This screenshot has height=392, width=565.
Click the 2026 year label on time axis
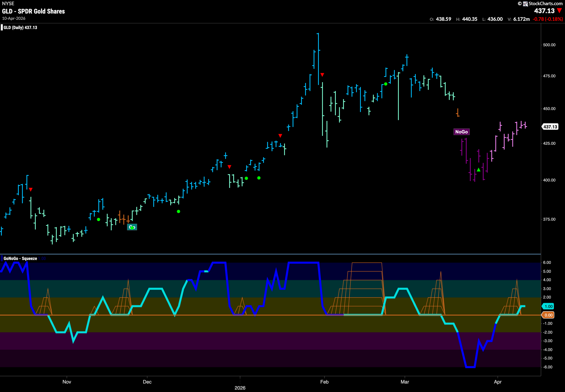point(240,388)
